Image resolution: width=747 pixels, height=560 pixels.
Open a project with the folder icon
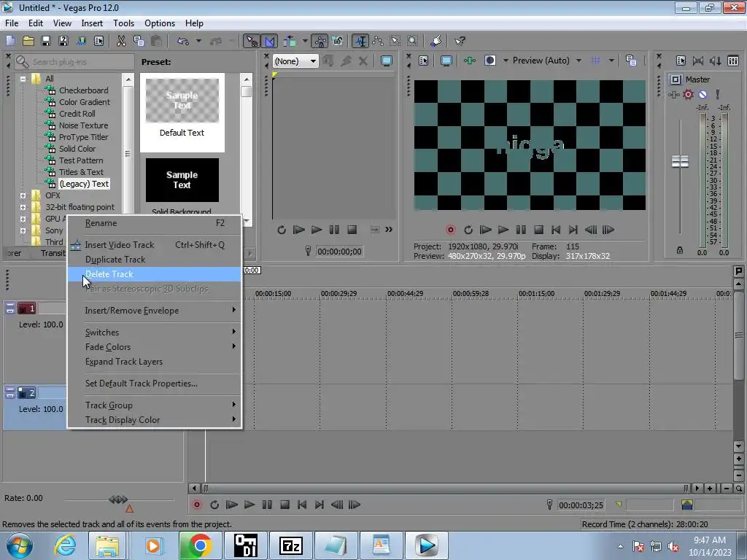point(28,41)
